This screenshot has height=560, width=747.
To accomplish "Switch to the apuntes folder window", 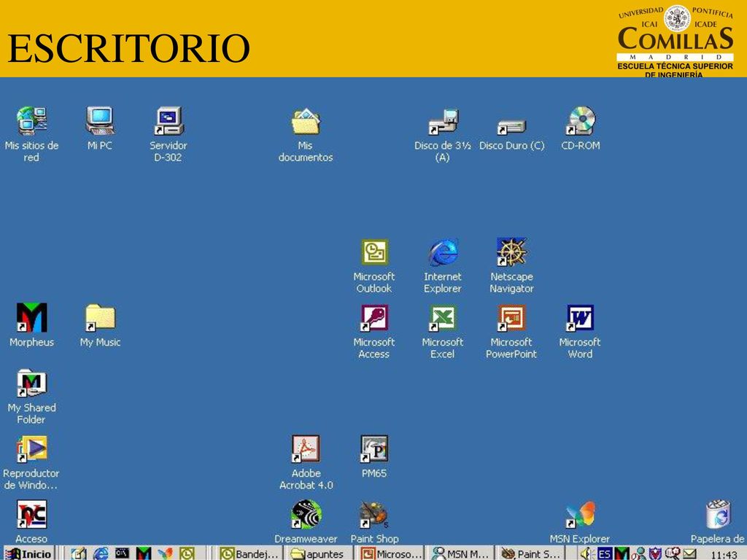I will (x=318, y=554).
